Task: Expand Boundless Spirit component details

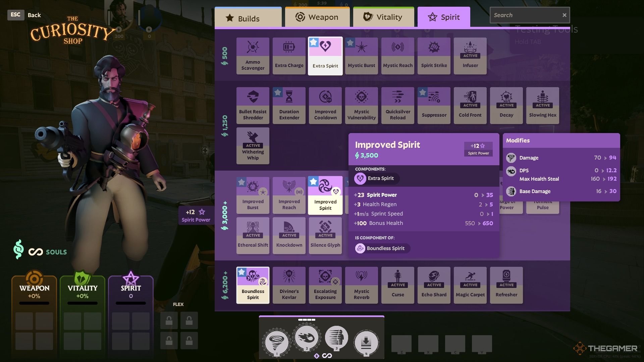Action: [382, 248]
